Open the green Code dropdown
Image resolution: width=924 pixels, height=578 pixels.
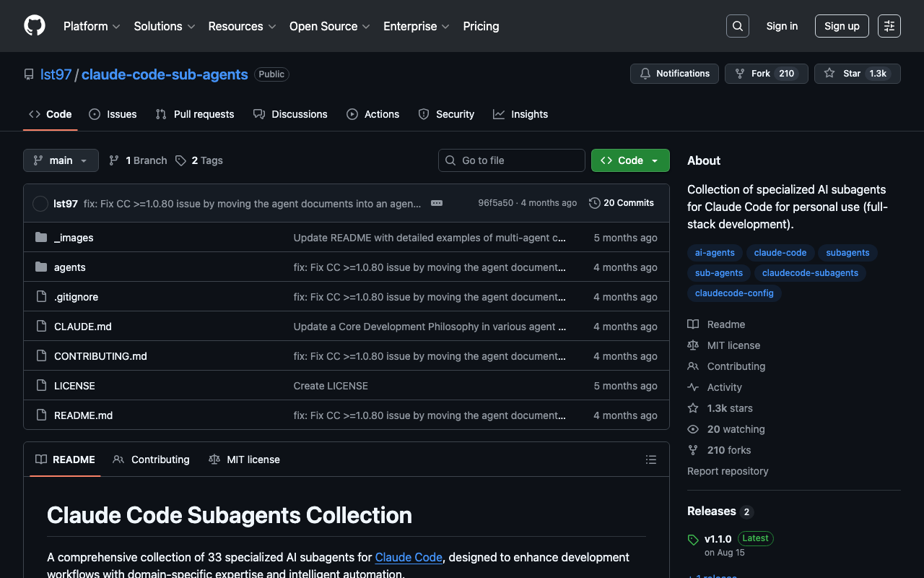(630, 160)
